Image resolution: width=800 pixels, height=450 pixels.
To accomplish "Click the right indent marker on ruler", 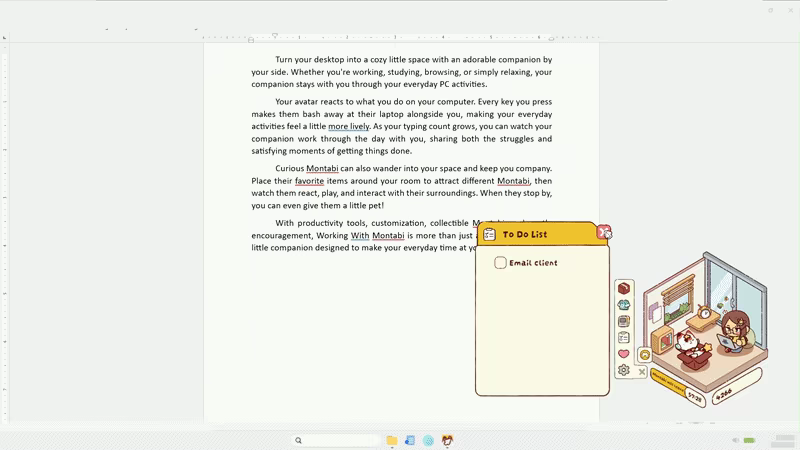I will click(x=551, y=39).
